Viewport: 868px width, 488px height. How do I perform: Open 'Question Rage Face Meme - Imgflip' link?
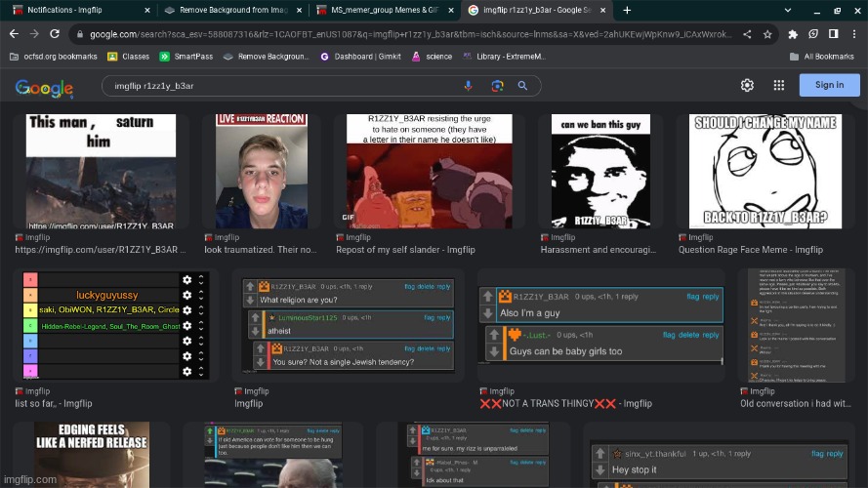(x=751, y=250)
